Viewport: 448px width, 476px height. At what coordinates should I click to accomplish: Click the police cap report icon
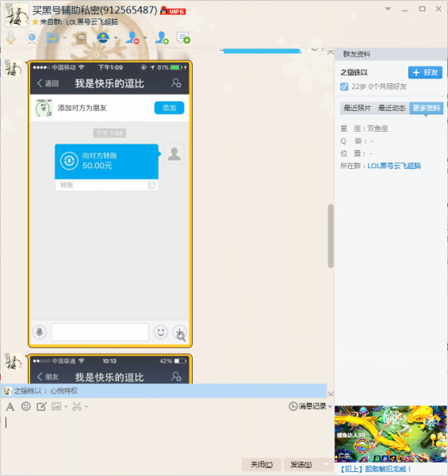click(103, 38)
